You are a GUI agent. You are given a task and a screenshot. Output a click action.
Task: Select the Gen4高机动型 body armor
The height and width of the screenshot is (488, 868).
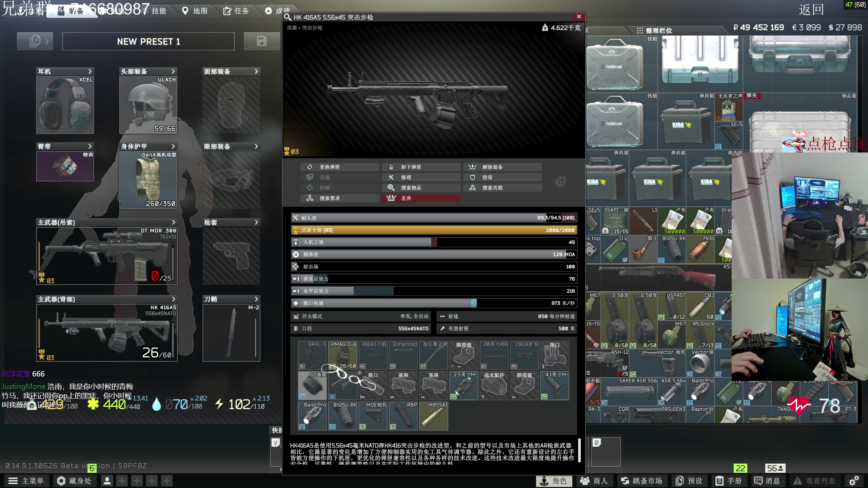pos(148,180)
